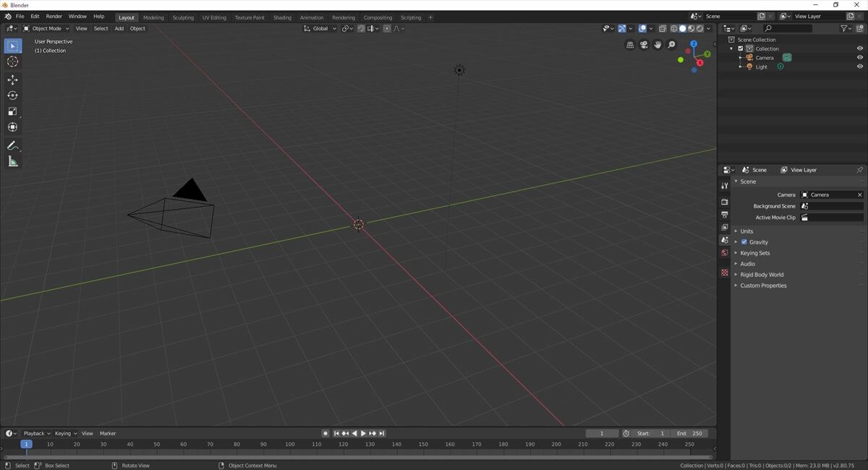The width and height of the screenshot is (868, 470).
Task: Expand the Units panel
Action: point(746,231)
